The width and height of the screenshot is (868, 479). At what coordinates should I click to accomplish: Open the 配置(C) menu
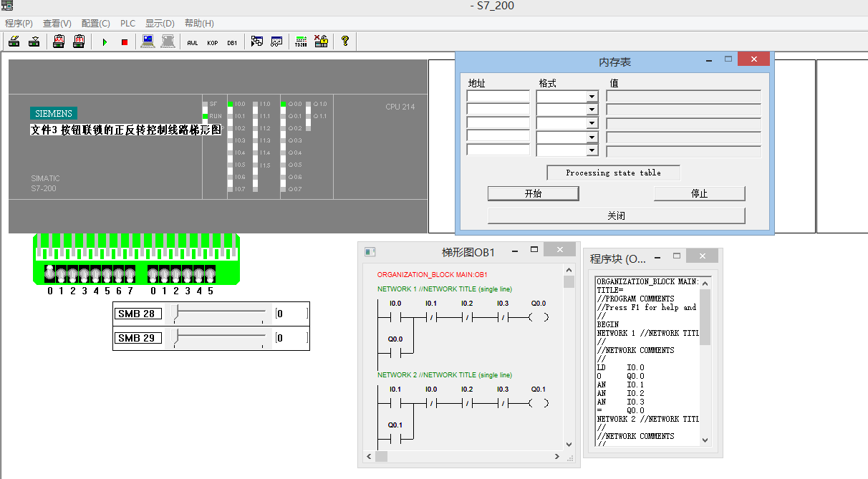tap(96, 24)
